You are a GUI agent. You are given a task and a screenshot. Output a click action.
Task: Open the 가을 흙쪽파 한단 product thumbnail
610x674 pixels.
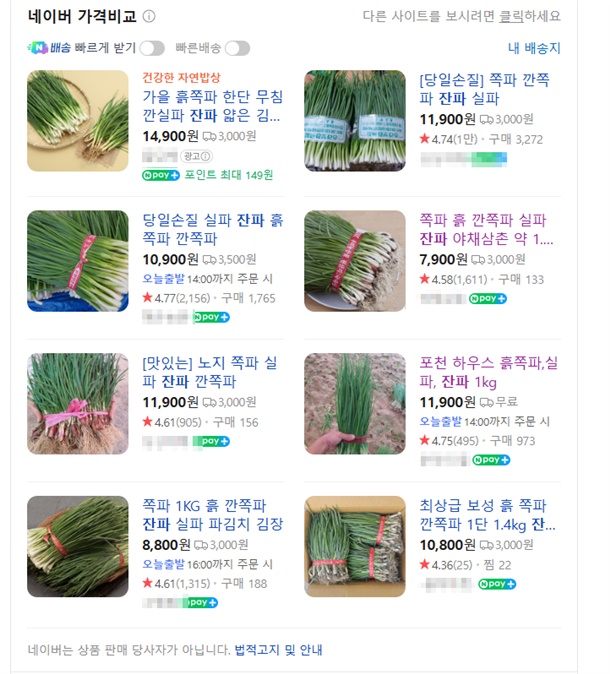[78, 120]
